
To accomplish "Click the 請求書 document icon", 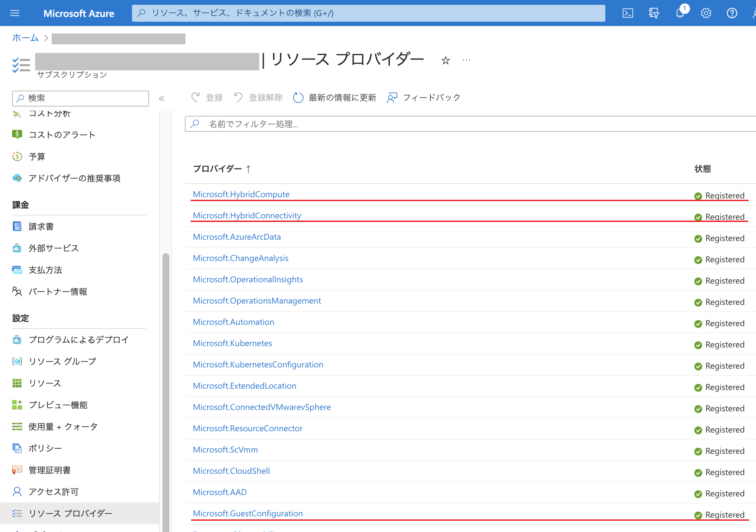I will [x=17, y=226].
